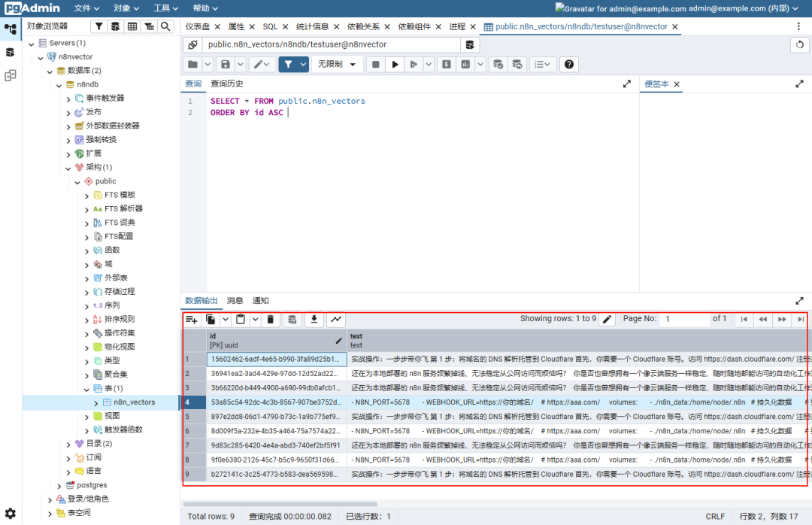Close the 便签本 scratch pad tab

point(677,84)
